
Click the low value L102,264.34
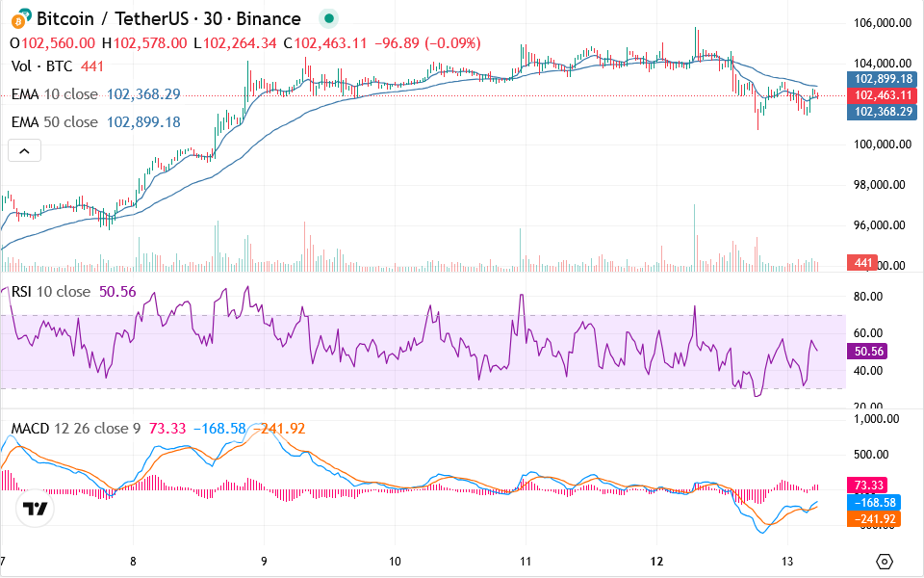coord(235,43)
